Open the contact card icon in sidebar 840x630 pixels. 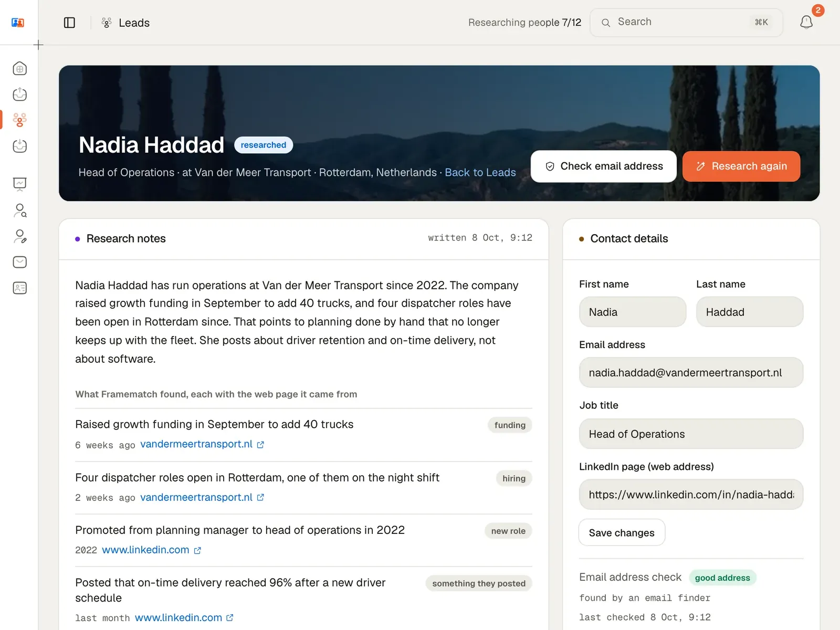click(19, 288)
